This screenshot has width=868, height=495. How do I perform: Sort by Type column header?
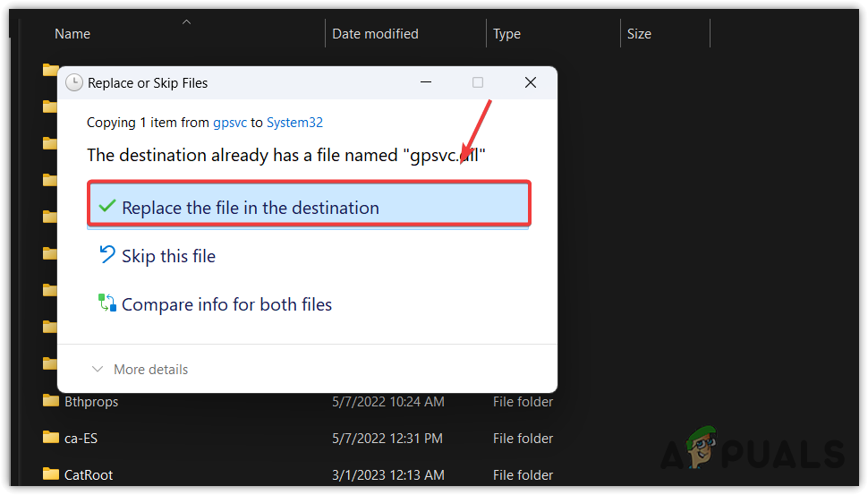point(506,34)
